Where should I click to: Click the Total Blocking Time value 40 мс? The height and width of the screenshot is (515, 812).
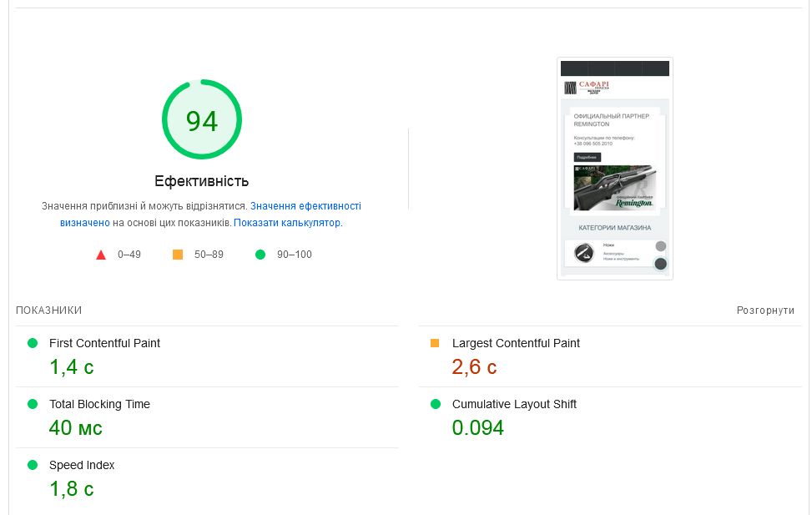(76, 428)
